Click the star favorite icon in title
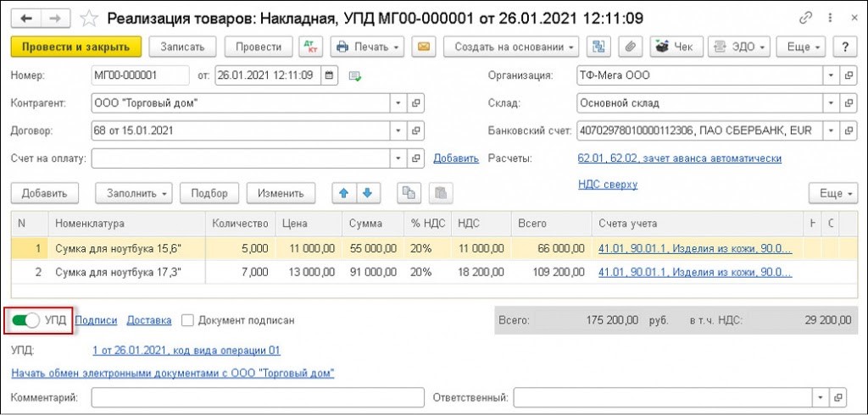The height and width of the screenshot is (415, 868). tap(86, 18)
